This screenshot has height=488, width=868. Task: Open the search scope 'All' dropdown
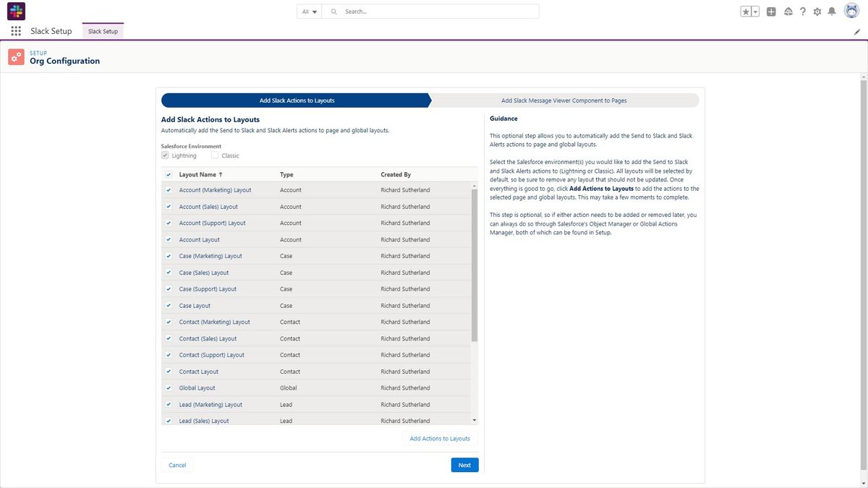click(x=309, y=11)
